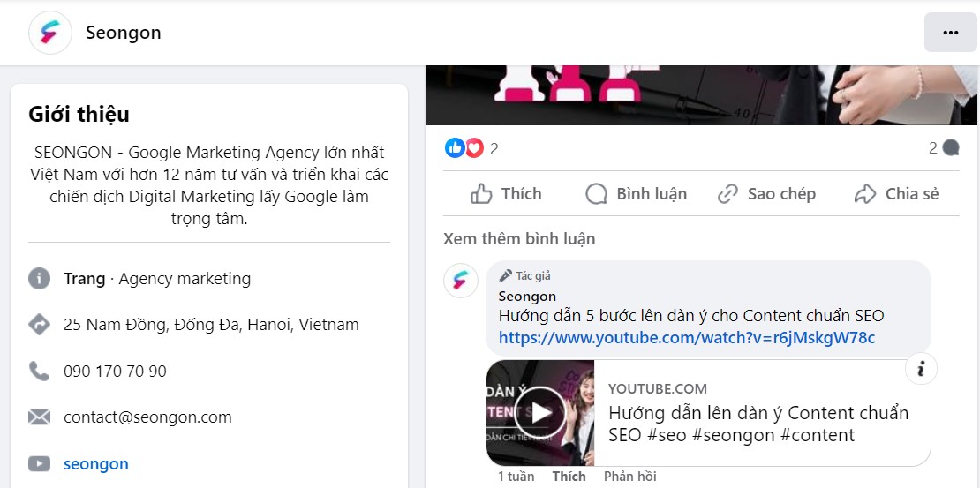Screen dimensions: 980x488
Task: Reply to comment with Phản hồi
Action: [x=630, y=477]
